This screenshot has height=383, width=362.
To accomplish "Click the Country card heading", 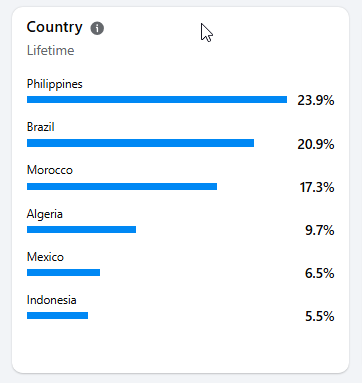I will 55,28.
